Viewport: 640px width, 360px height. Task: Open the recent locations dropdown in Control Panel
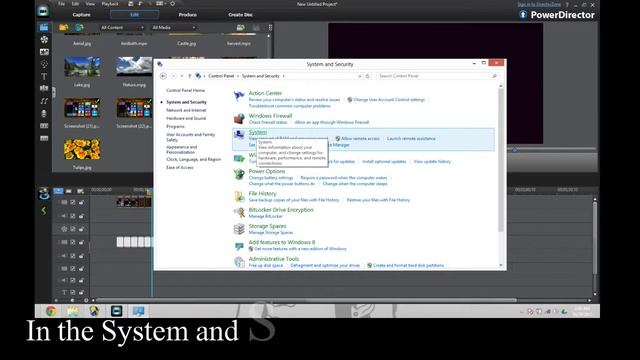coord(182,76)
